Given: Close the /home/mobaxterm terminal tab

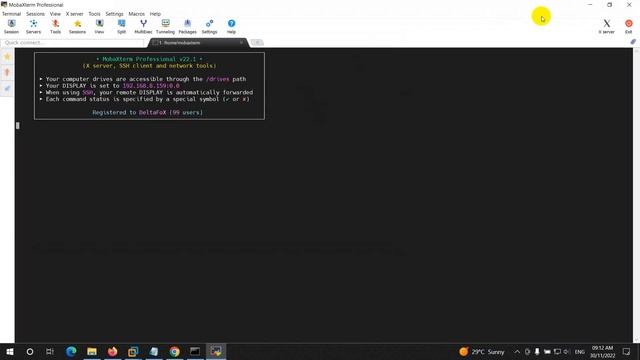Looking at the screenshot, I should point(241,42).
